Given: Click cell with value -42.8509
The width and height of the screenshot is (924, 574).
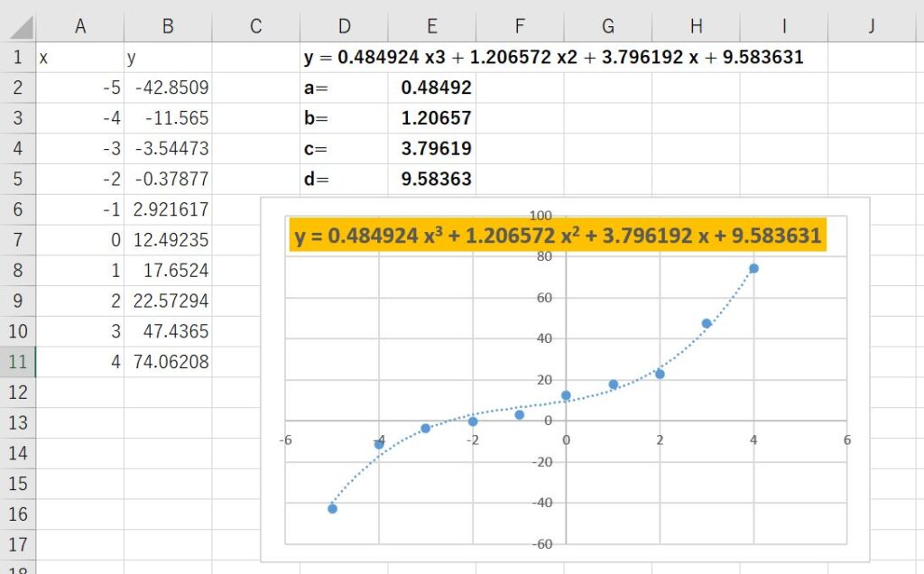Looking at the screenshot, I should point(168,88).
